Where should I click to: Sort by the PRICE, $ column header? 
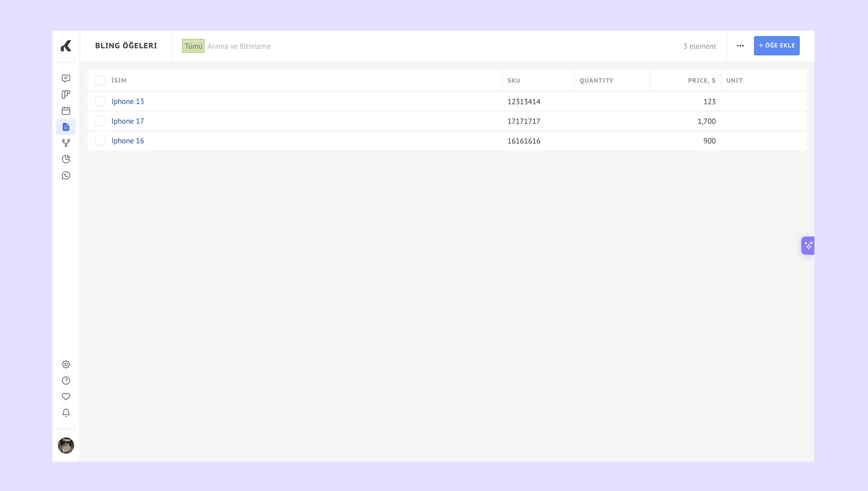pyautogui.click(x=701, y=80)
